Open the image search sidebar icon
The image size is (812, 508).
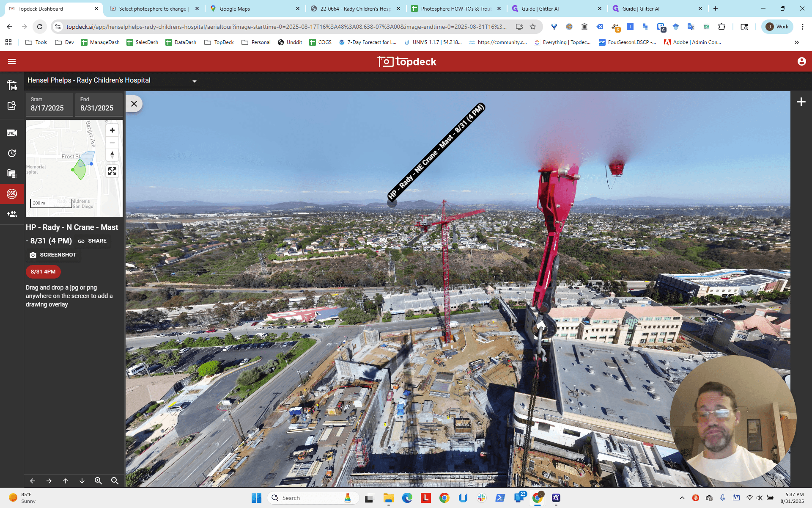pyautogui.click(x=12, y=105)
